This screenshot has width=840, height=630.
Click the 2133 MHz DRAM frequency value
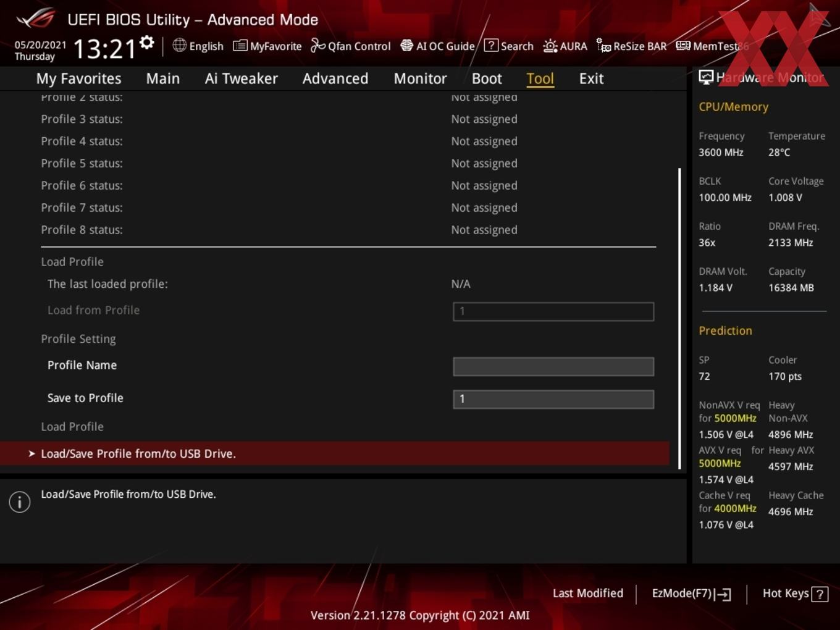coord(791,243)
